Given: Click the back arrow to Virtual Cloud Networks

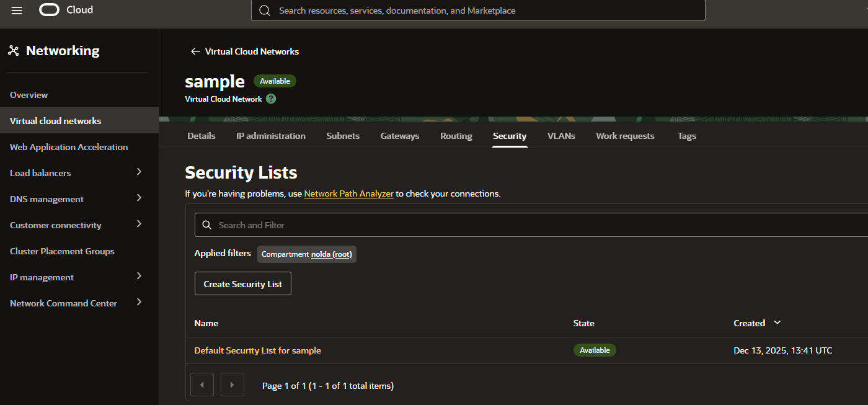Looking at the screenshot, I should 195,51.
